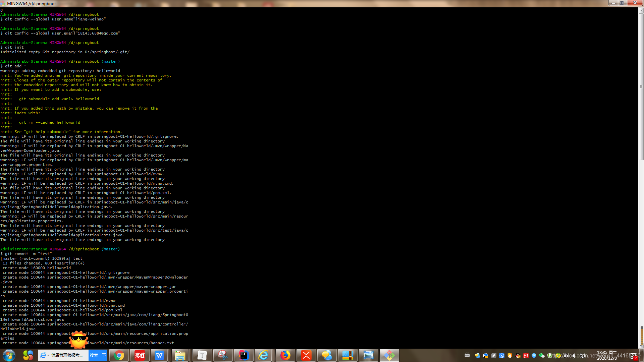Click the system clock showing 18:35
Viewport: 644px width, 362px height.
(606, 355)
